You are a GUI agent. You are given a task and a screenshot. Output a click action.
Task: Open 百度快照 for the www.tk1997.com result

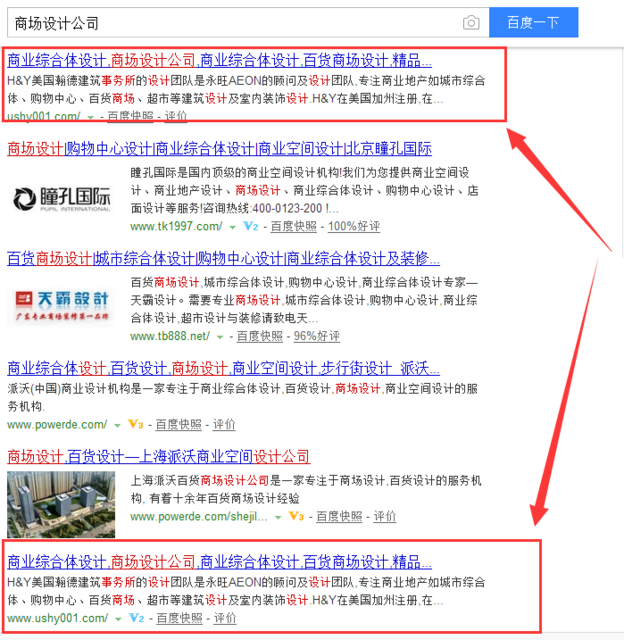click(294, 227)
